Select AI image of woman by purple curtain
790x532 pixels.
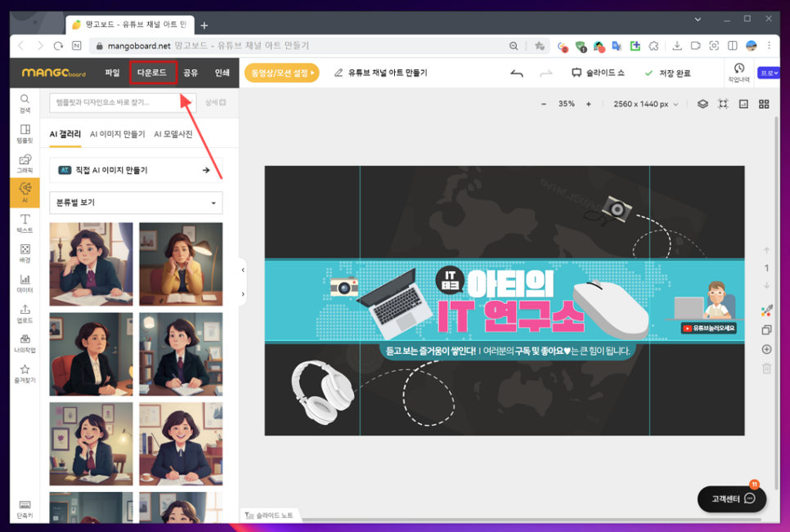pos(92,264)
